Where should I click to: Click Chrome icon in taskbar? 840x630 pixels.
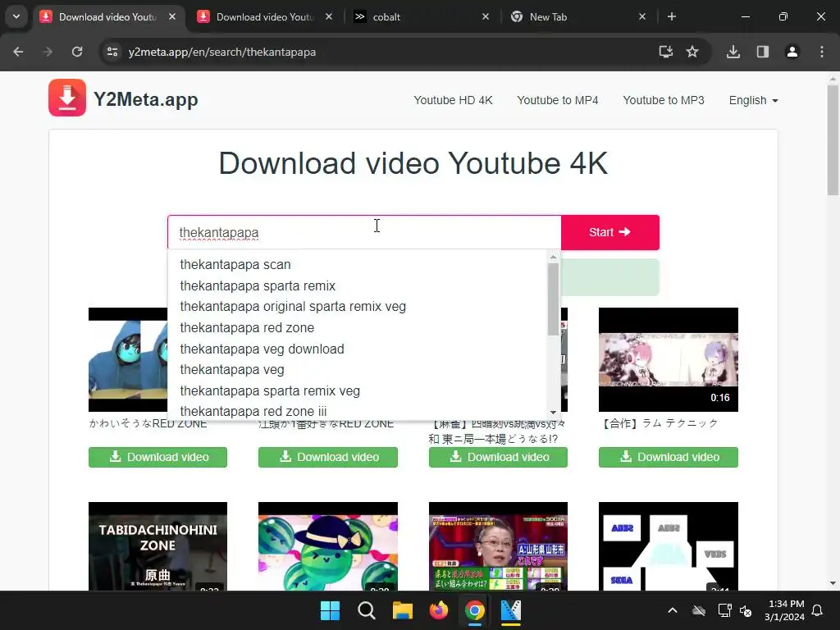[x=475, y=610]
